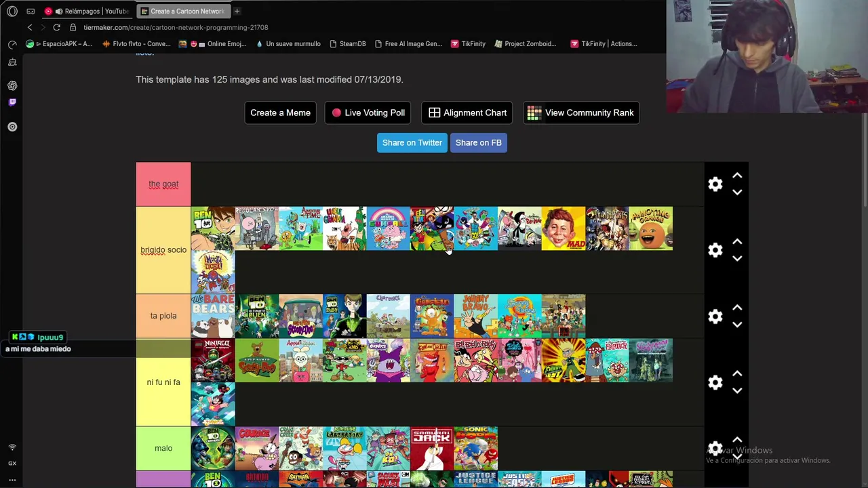
Task: Open Free AI Image Gen bookmark
Action: [408, 43]
